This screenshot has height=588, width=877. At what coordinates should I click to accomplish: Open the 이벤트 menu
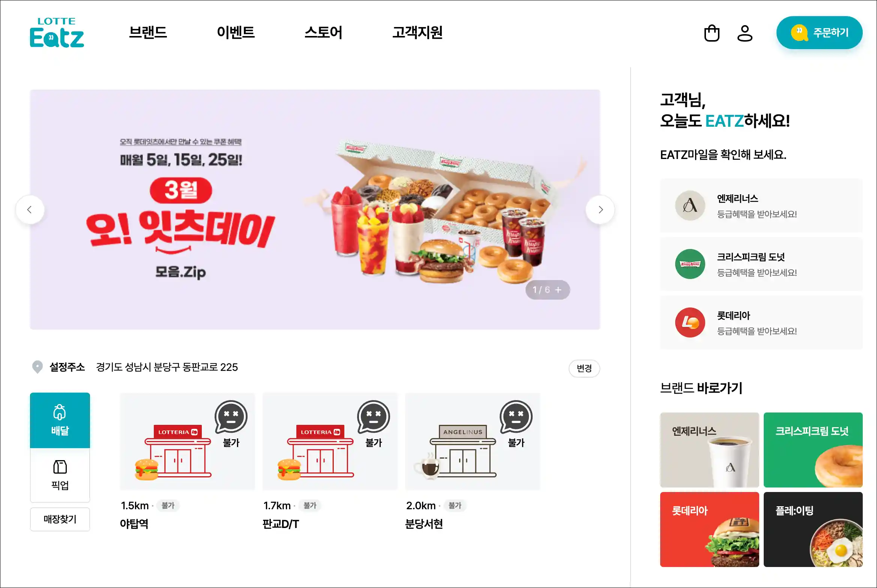236,33
